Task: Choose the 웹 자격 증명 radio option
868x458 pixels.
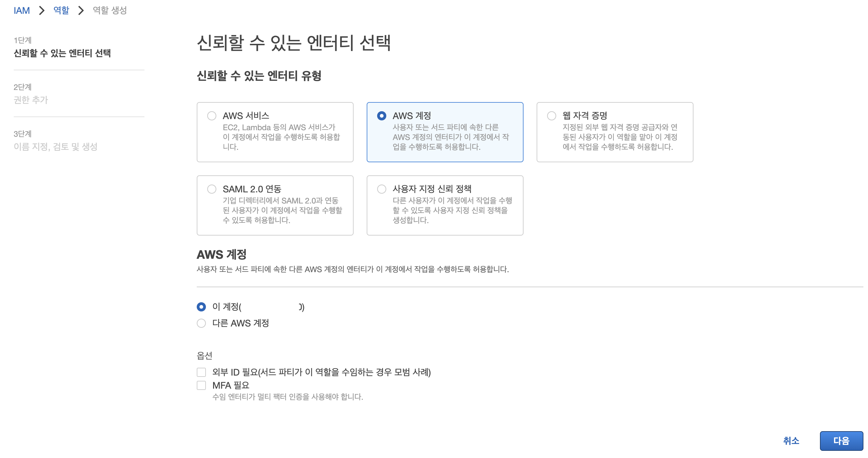Action: [x=551, y=116]
